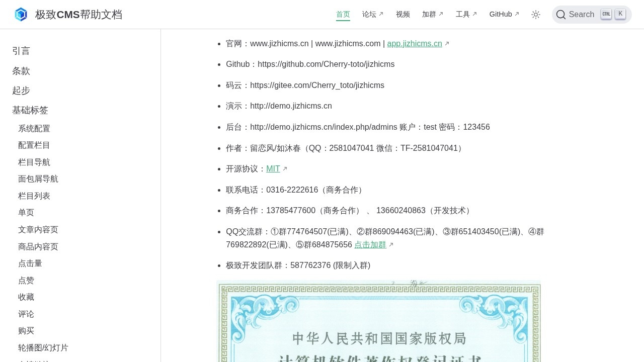Open 系统配置 in the sidebar
This screenshot has width=644, height=362.
[x=34, y=129]
